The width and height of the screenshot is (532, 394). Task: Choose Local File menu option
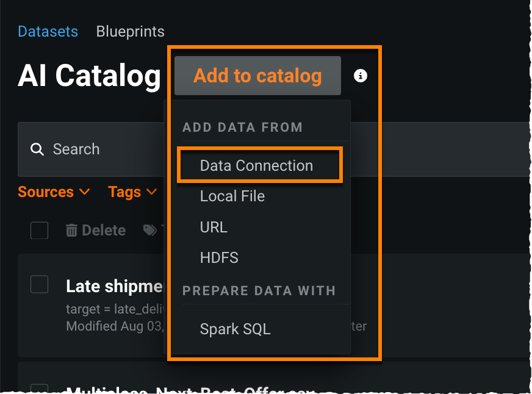[x=232, y=196]
